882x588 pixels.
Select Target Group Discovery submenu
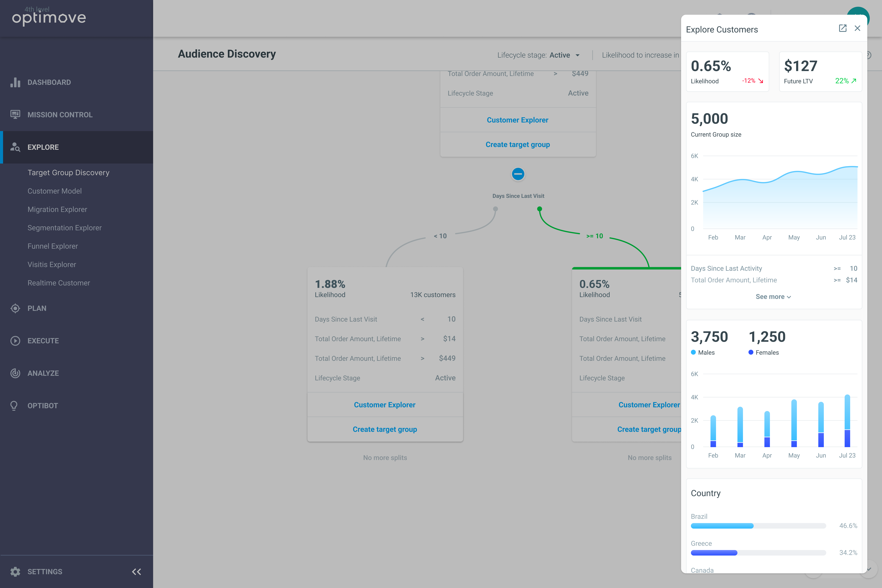click(68, 173)
